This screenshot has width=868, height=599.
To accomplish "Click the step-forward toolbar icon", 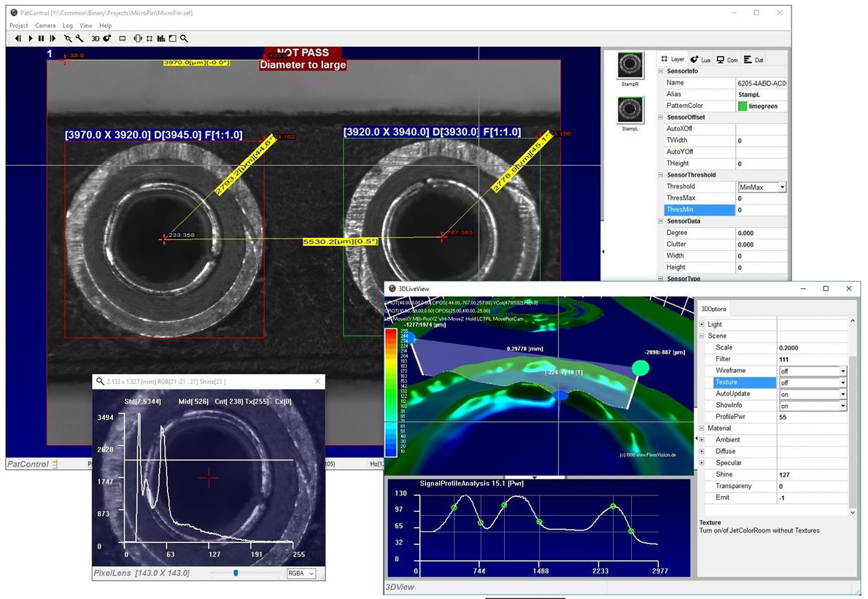I will [53, 38].
